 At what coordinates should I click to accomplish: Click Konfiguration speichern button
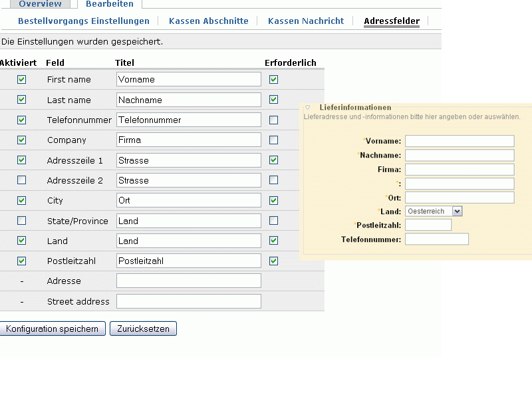coord(53,329)
